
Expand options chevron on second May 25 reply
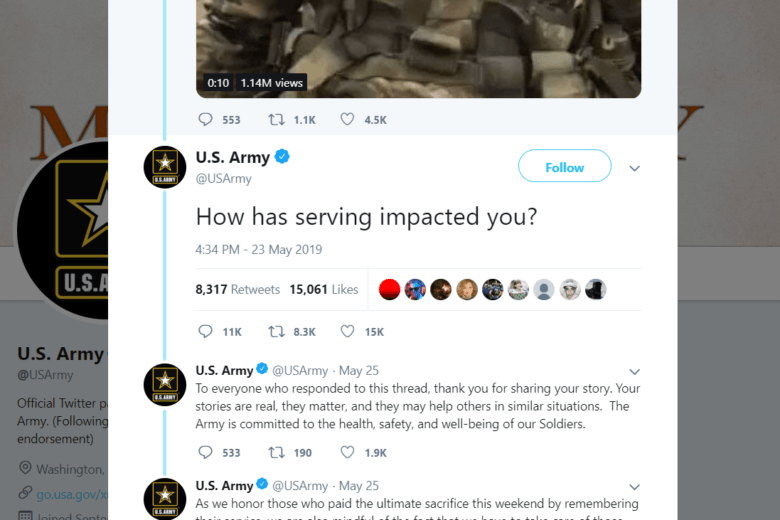[x=634, y=486]
